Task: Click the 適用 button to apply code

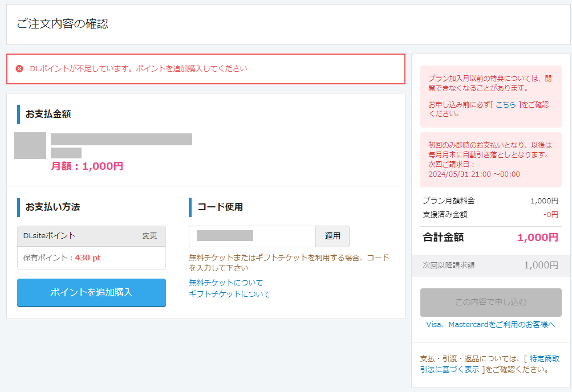Action: 332,236
